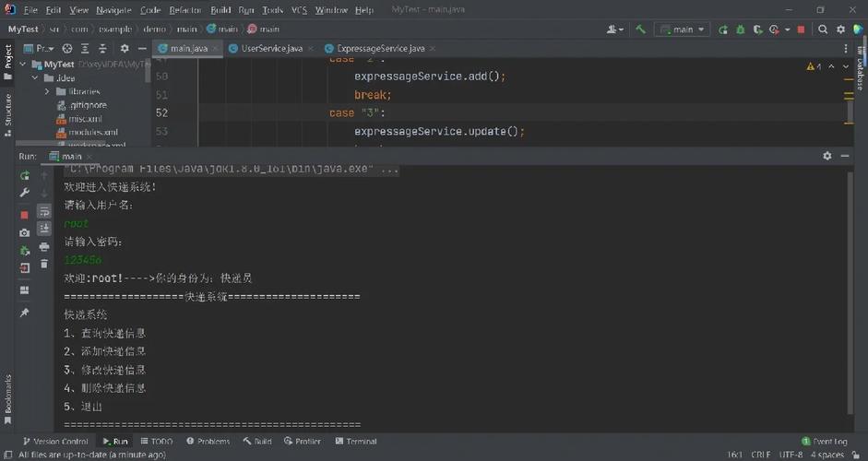Click the warning indicator in editor

814,66
